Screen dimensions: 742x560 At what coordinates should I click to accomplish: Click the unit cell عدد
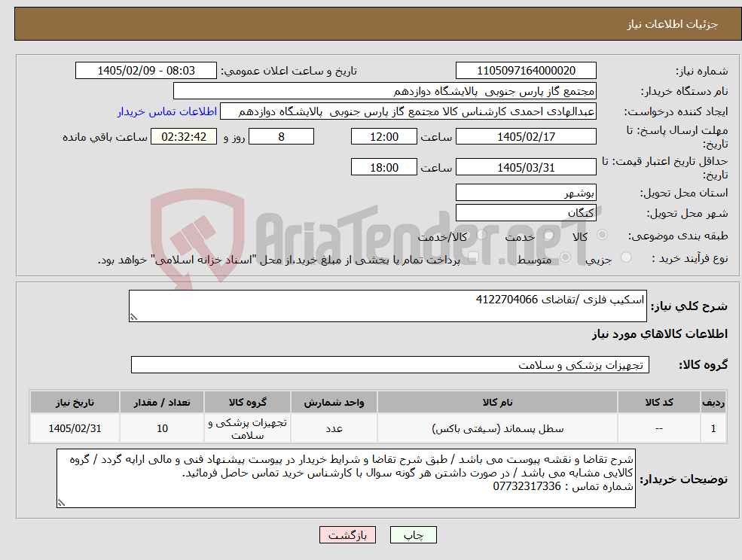tap(334, 428)
